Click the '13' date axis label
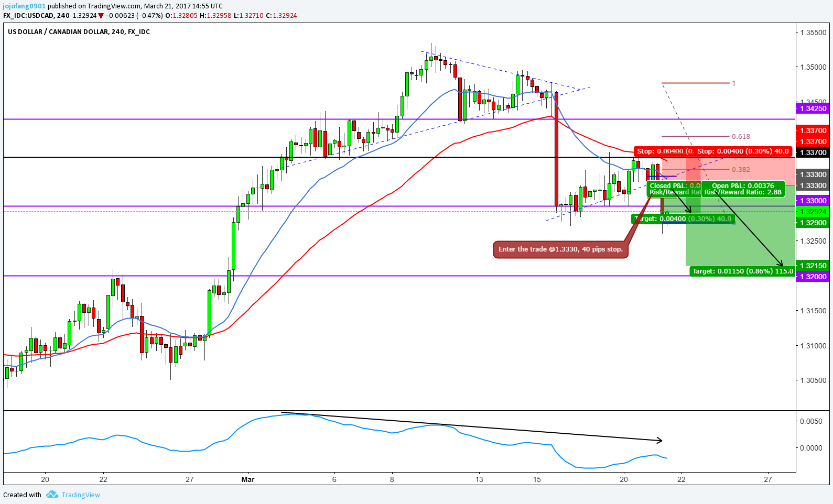This screenshot has width=833, height=504. (x=479, y=479)
